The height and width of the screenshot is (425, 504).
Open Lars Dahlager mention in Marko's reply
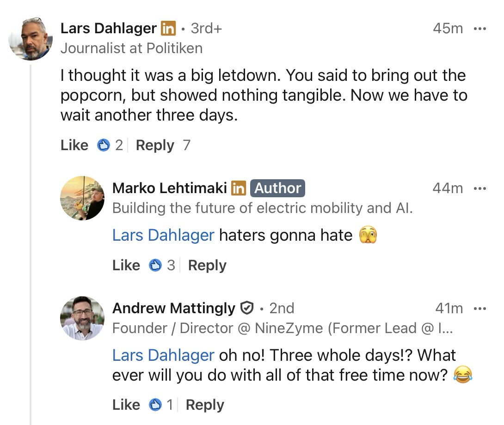(x=163, y=236)
